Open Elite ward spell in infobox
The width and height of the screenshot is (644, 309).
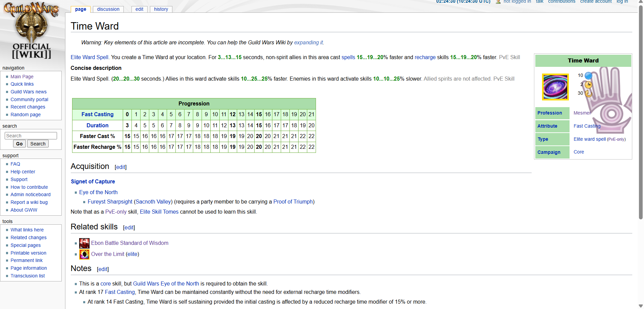[x=589, y=139]
